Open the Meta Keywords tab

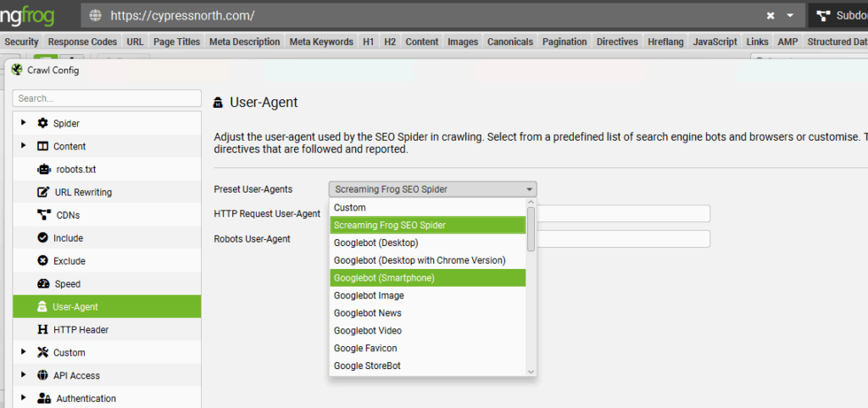click(321, 42)
